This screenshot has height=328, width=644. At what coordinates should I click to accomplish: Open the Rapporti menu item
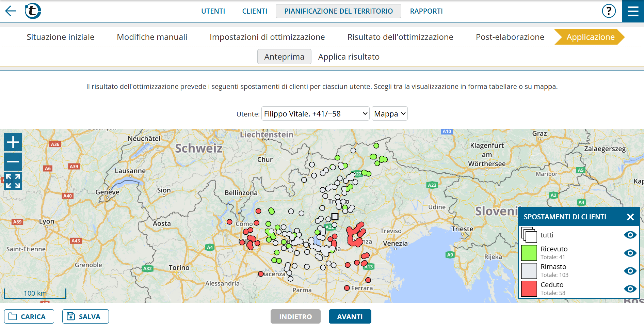pyautogui.click(x=426, y=11)
